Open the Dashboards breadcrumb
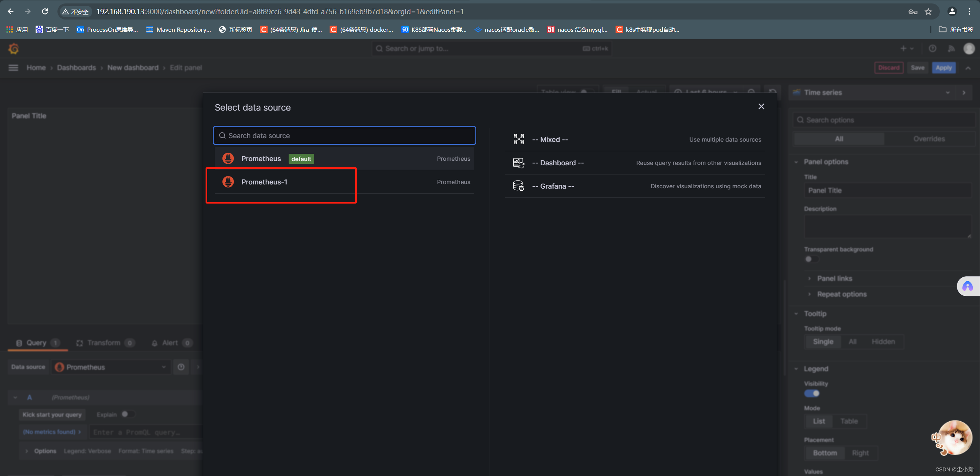 [77, 68]
